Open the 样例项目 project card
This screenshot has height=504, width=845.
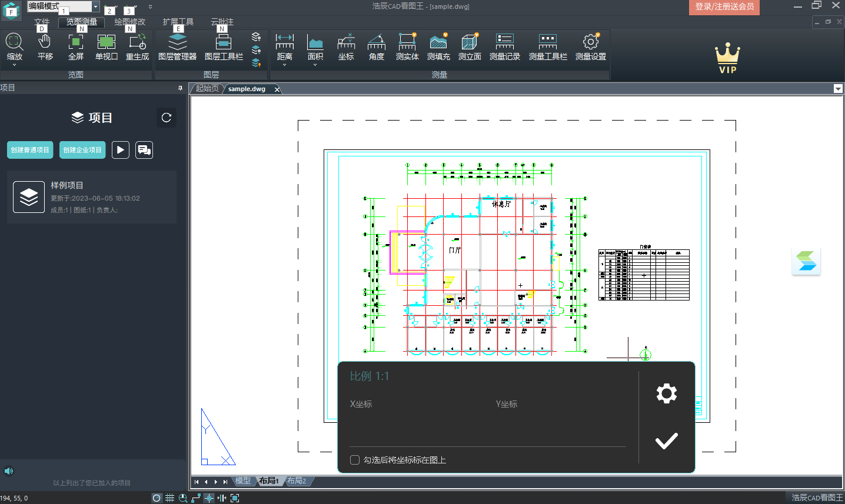pos(92,197)
